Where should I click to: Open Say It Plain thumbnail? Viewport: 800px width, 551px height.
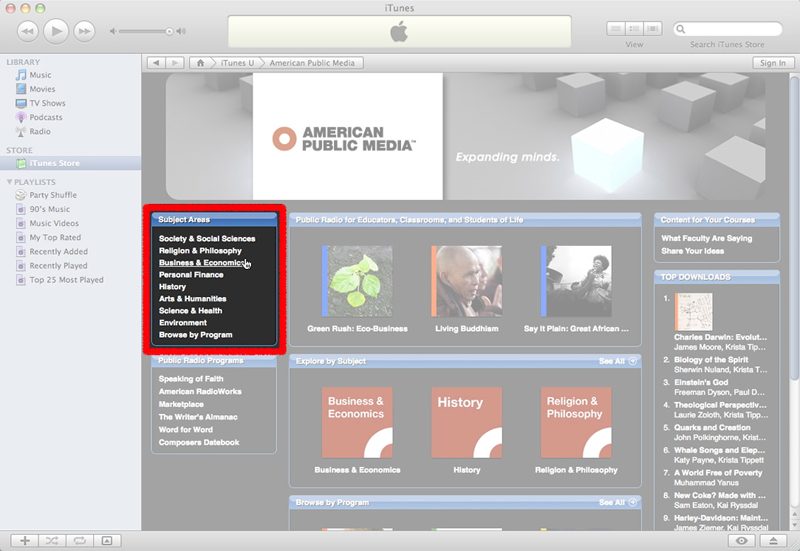(576, 281)
